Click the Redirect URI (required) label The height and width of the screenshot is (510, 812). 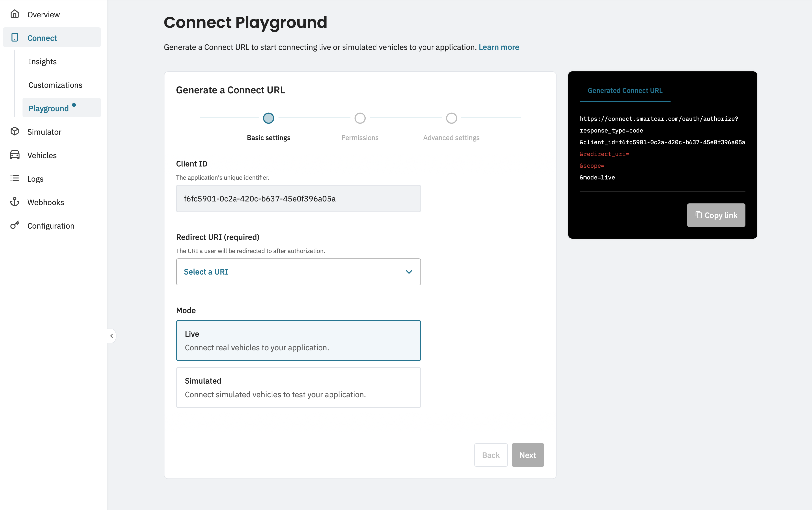coord(218,237)
